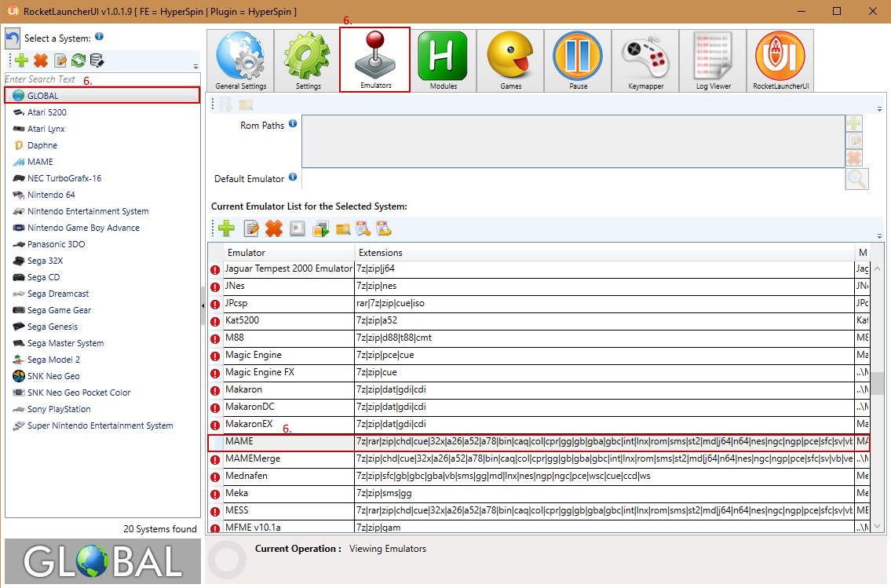Viewport: 891px width, 588px height.
Task: Select Super Nintendo Entertainment System
Action: [x=100, y=425]
